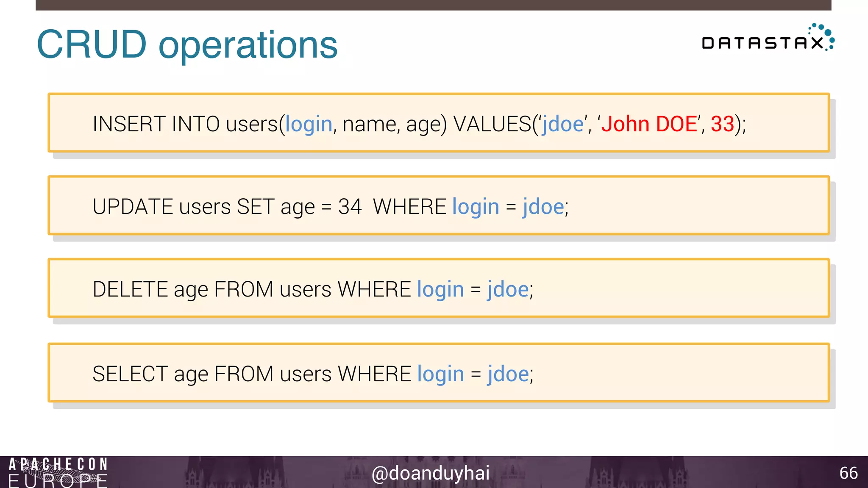This screenshot has width=868, height=488.
Task: Click the blue 'login' in SELECT statement
Action: (441, 375)
